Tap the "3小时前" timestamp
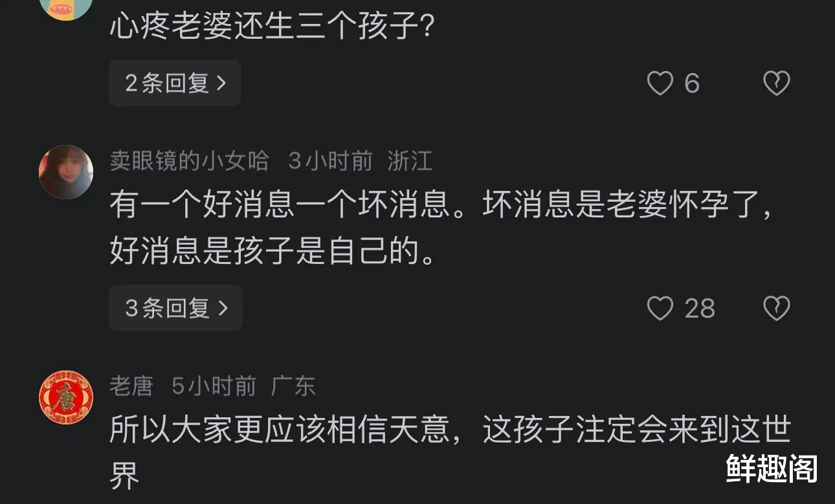Screen dimensions: 835x504 click(x=330, y=161)
